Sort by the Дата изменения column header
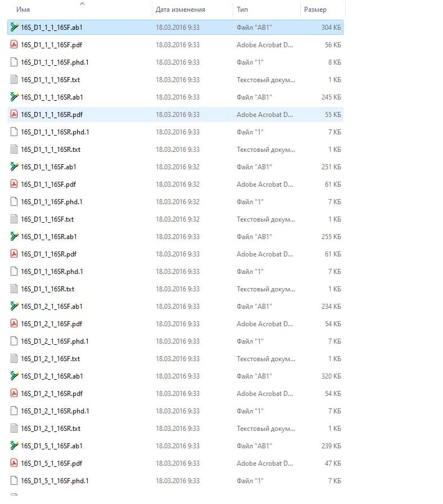The image size is (443, 504). (x=180, y=10)
